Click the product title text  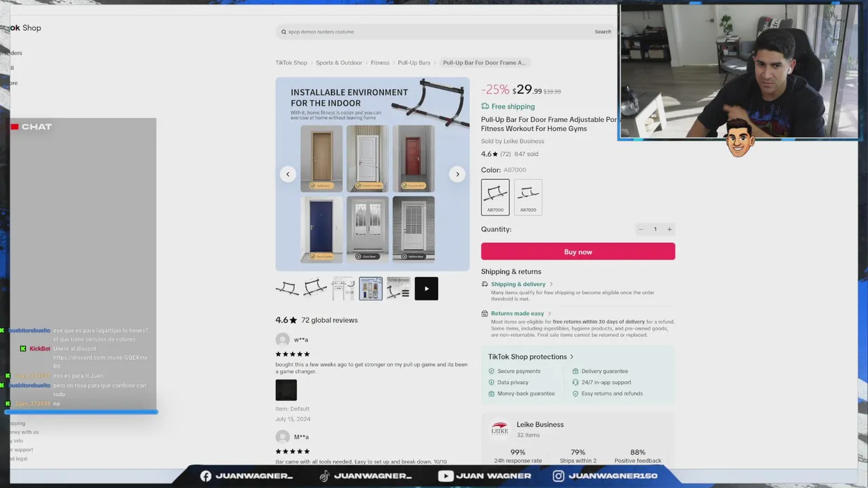pos(549,124)
